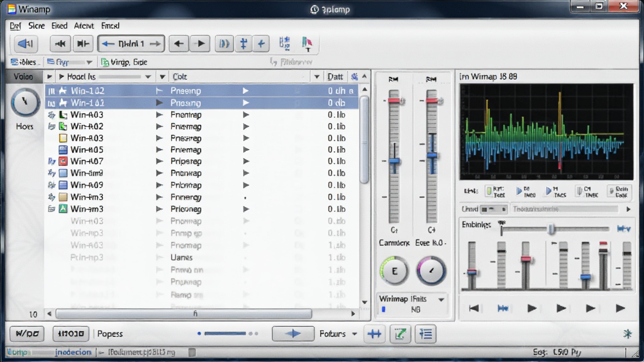The width and height of the screenshot is (644, 362).
Task: Click the vertical align toolbar icon
Action: coord(243,43)
